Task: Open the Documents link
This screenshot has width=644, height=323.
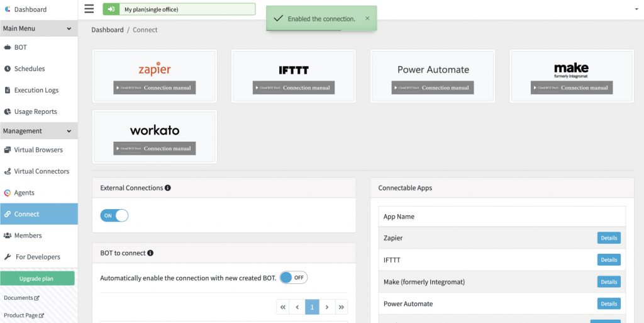Action: pos(22,298)
